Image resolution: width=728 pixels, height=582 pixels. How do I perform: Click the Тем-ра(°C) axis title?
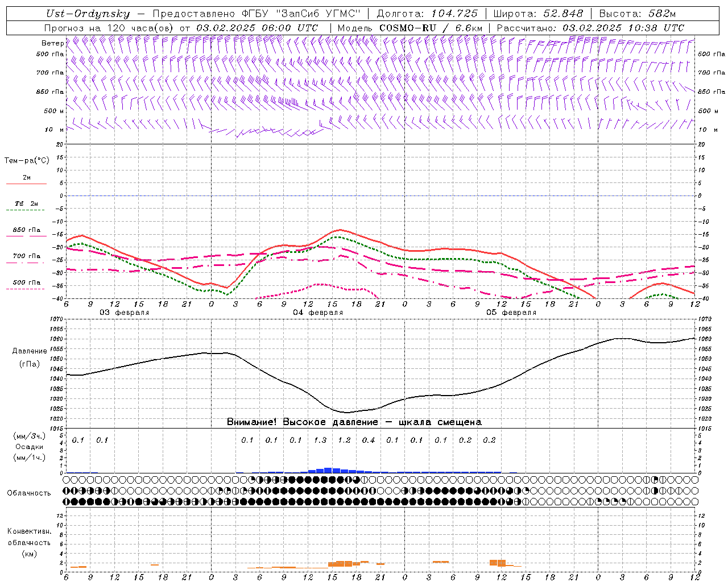27,160
